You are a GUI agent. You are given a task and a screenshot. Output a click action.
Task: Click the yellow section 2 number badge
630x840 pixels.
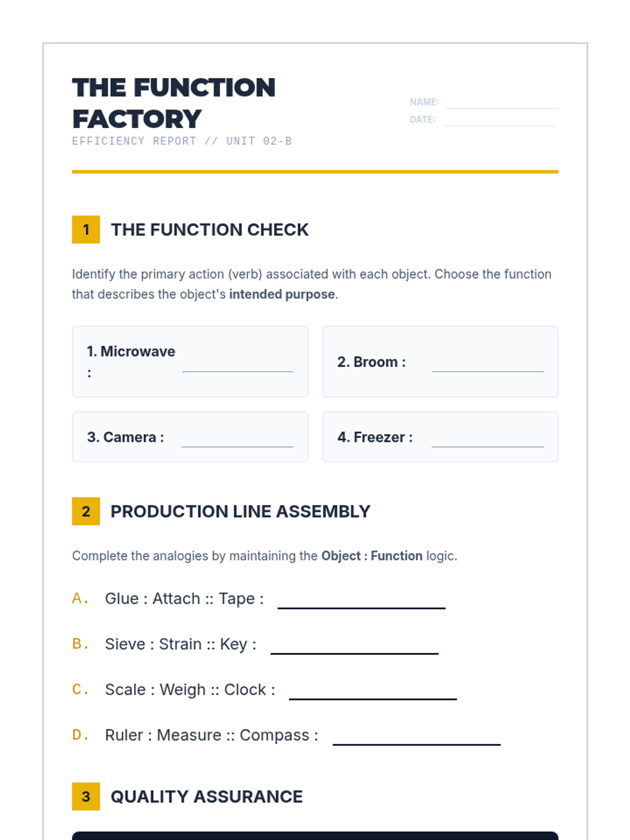coord(86,511)
